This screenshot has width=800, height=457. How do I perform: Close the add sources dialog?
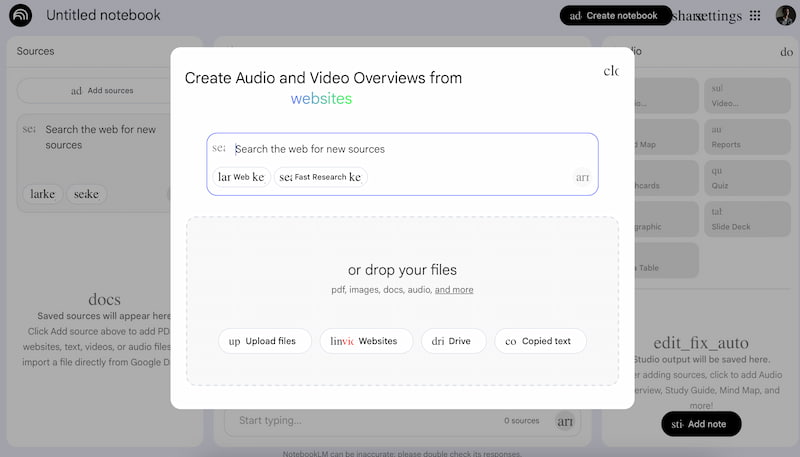pyautogui.click(x=609, y=72)
